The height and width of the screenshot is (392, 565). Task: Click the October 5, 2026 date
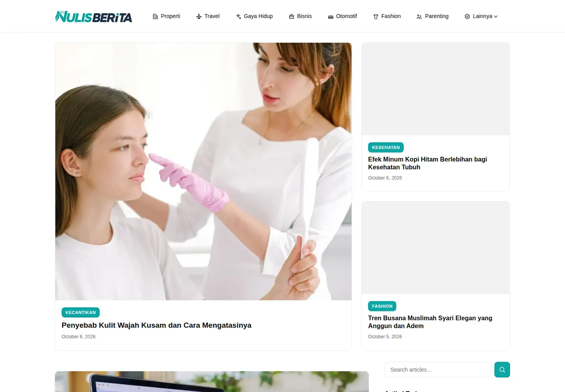pyautogui.click(x=385, y=337)
